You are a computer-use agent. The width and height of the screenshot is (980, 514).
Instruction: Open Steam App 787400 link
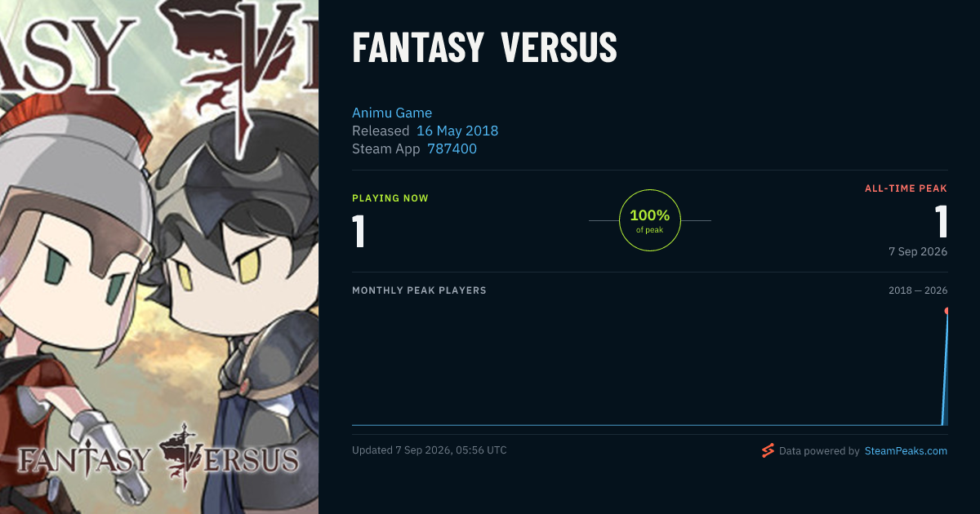tap(452, 148)
